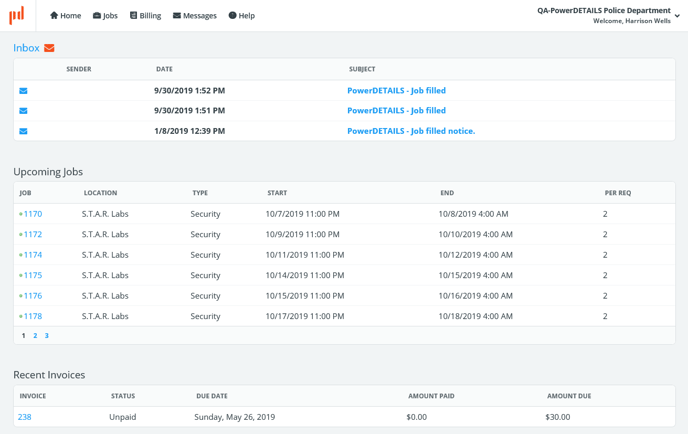Viewport: 688px width, 434px height.
Task: Go to page 3 of Upcoming Jobs
Action: point(46,336)
